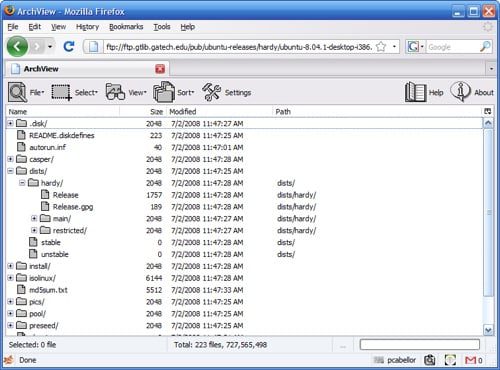Expand the install/ folder
500x370 pixels.
(11, 266)
